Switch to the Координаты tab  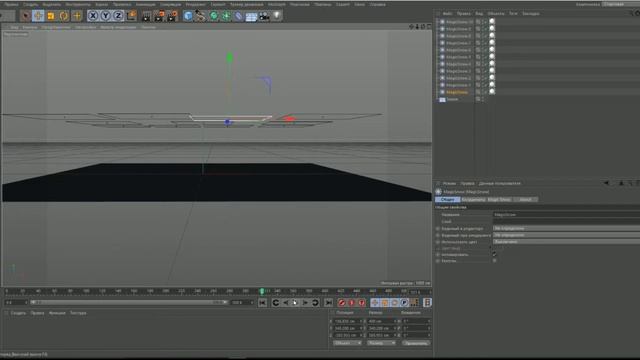[473, 200]
